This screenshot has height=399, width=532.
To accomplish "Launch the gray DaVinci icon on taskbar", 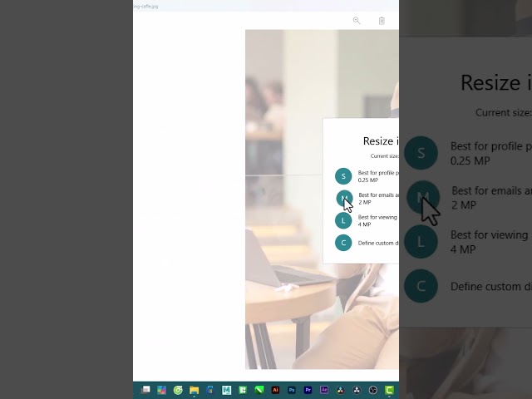I will [x=357, y=390].
